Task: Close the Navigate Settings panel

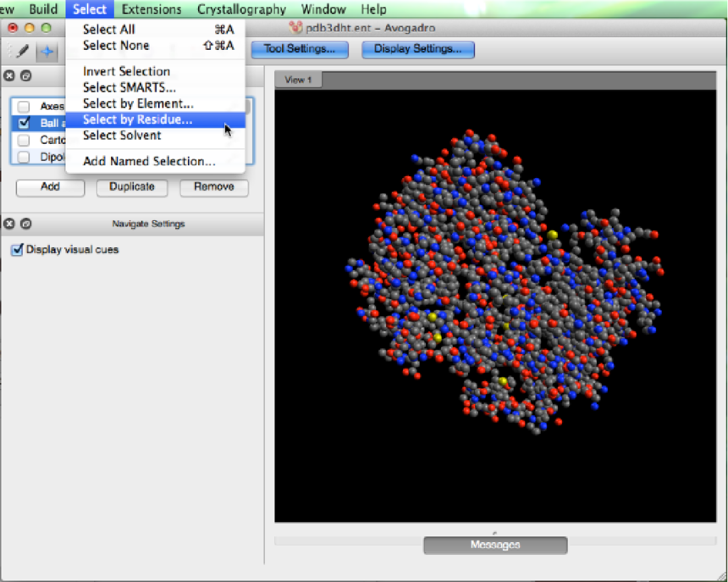Action: tap(9, 224)
